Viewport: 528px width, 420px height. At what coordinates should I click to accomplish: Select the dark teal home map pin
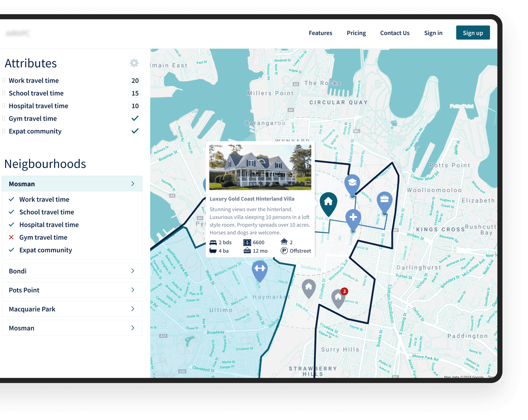tap(328, 204)
